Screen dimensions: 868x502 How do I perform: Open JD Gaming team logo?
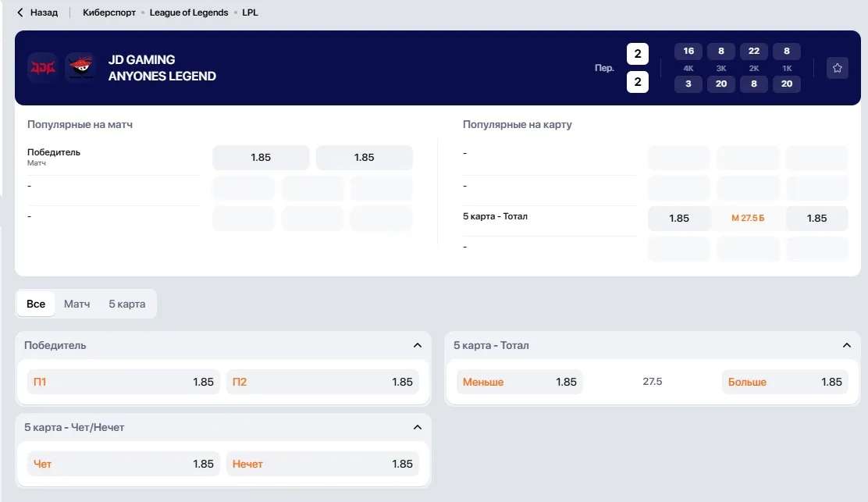[43, 67]
